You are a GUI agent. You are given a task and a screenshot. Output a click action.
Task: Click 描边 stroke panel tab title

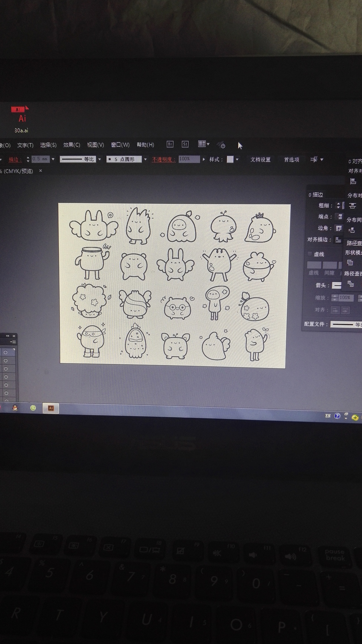coord(318,195)
